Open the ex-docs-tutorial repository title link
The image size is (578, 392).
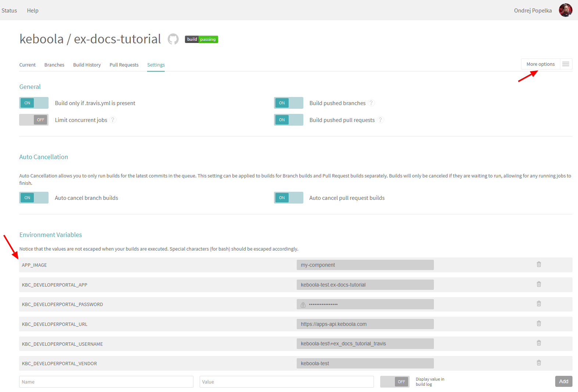pos(118,39)
